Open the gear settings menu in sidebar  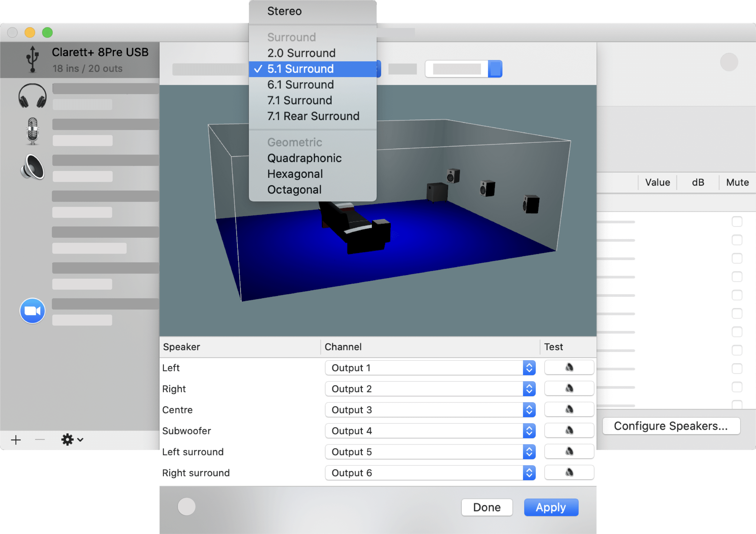tap(72, 440)
